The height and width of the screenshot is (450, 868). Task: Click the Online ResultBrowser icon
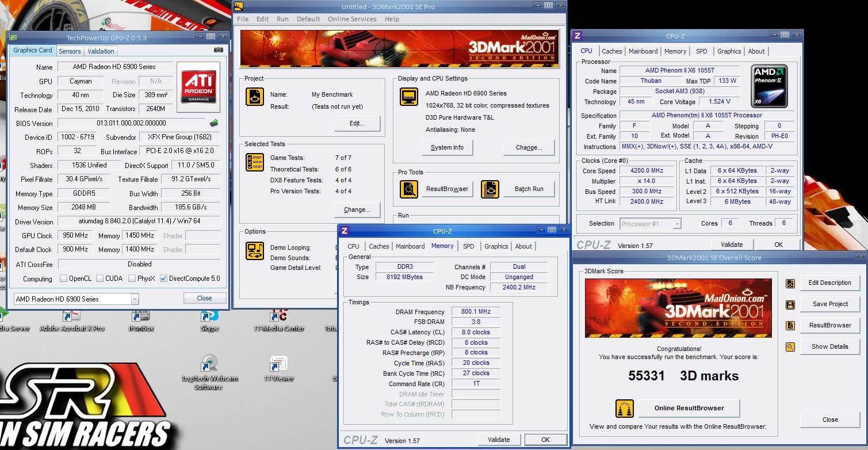625,408
